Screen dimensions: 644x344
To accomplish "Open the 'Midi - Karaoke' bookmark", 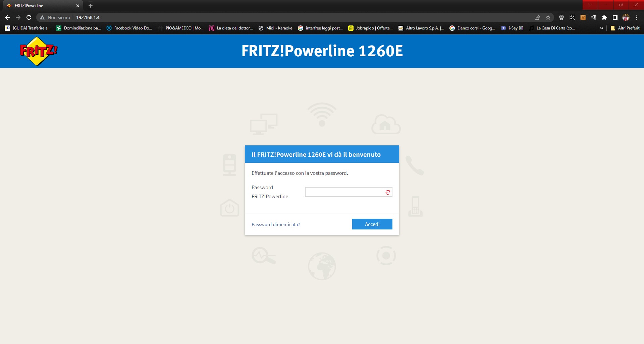I will pyautogui.click(x=275, y=28).
